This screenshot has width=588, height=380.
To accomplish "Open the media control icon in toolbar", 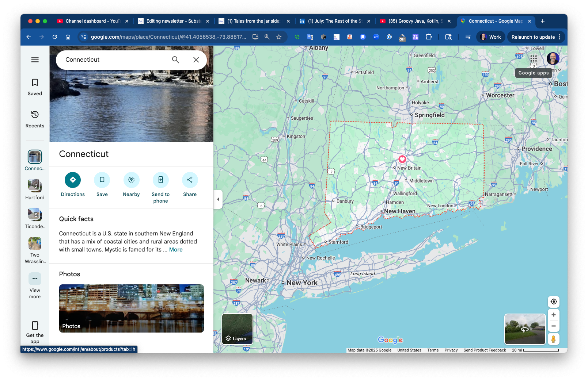I will pos(468,37).
